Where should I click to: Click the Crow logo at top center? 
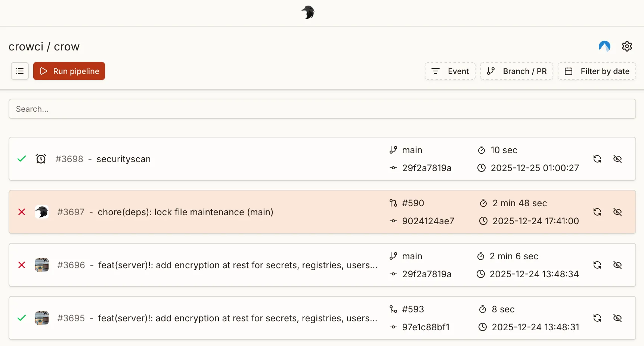click(x=308, y=12)
